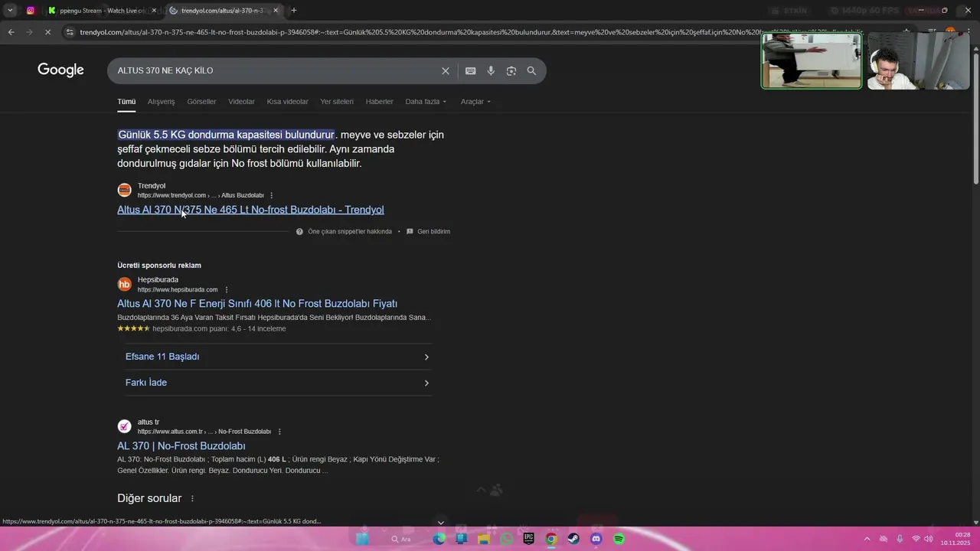Click the Öne çıkan snippet'ler hakkında link
Viewport: 980px width, 551px height.
pos(349,231)
